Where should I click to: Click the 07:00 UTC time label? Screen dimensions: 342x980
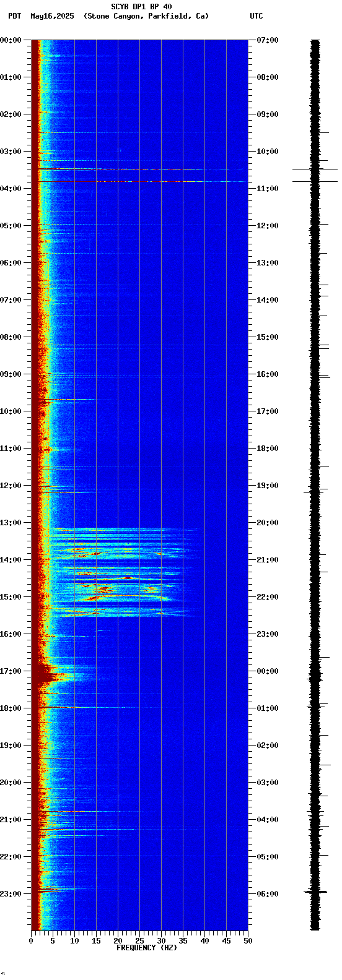(267, 40)
